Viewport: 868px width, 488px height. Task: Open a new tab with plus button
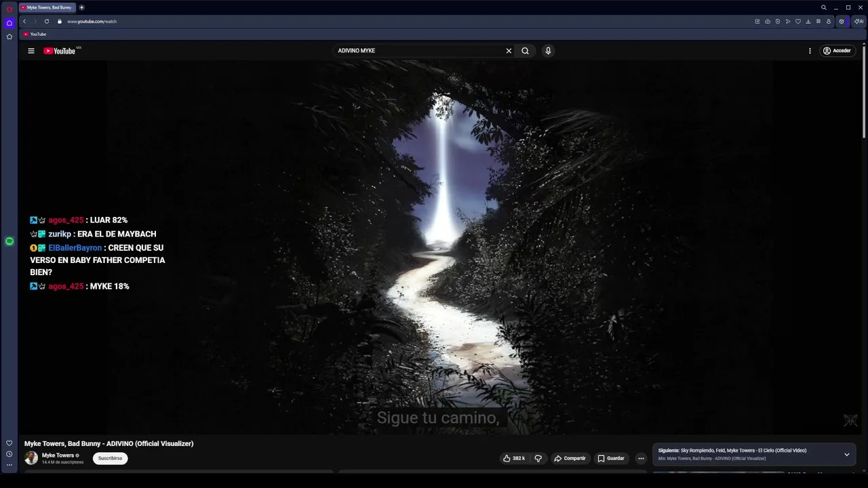pyautogui.click(x=82, y=7)
